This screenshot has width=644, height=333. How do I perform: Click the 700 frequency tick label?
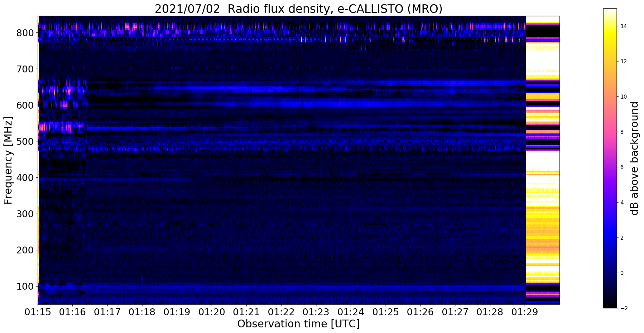25,69
